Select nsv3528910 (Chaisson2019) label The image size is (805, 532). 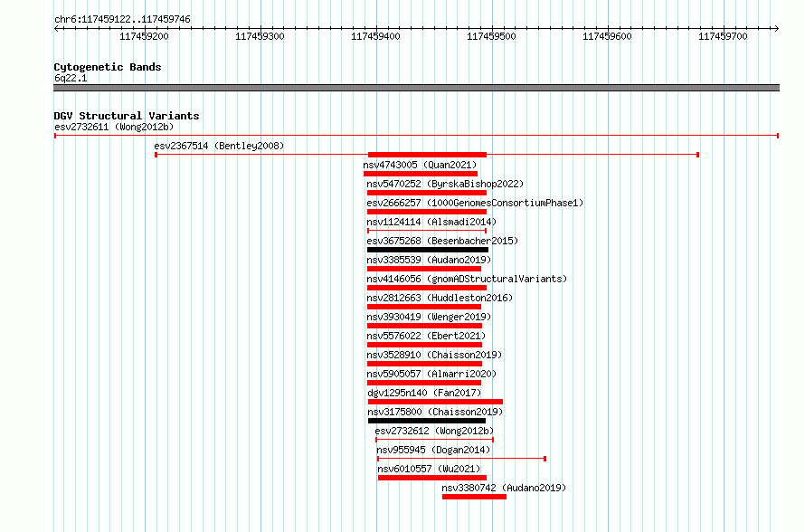(434, 355)
